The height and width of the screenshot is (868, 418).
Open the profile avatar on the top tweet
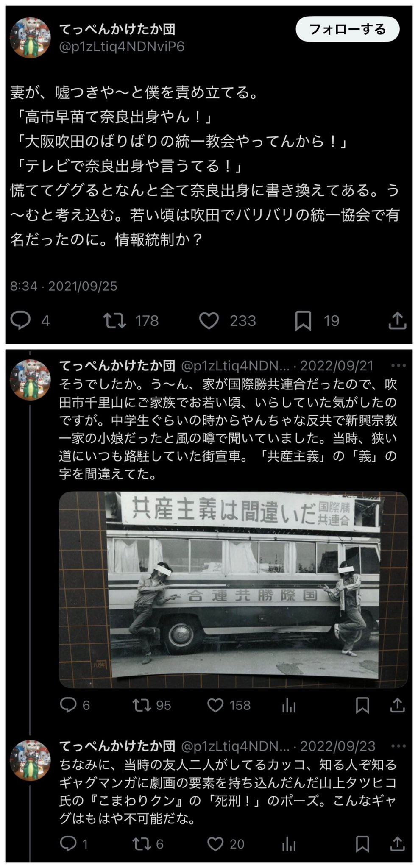click(x=30, y=37)
